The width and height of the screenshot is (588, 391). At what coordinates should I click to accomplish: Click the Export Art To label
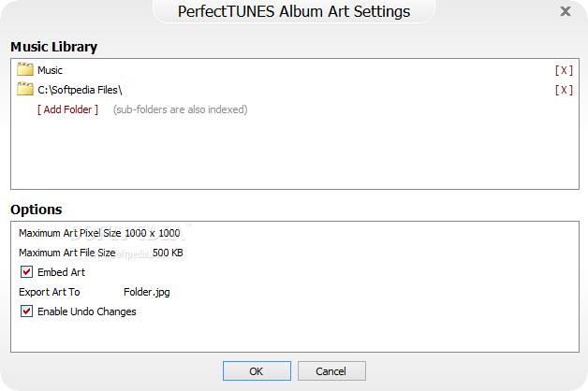49,292
